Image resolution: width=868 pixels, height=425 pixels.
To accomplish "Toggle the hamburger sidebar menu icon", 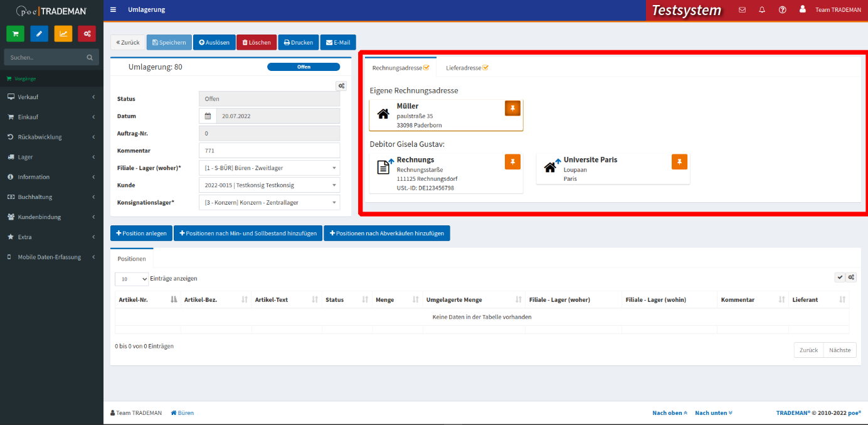I will click(113, 10).
